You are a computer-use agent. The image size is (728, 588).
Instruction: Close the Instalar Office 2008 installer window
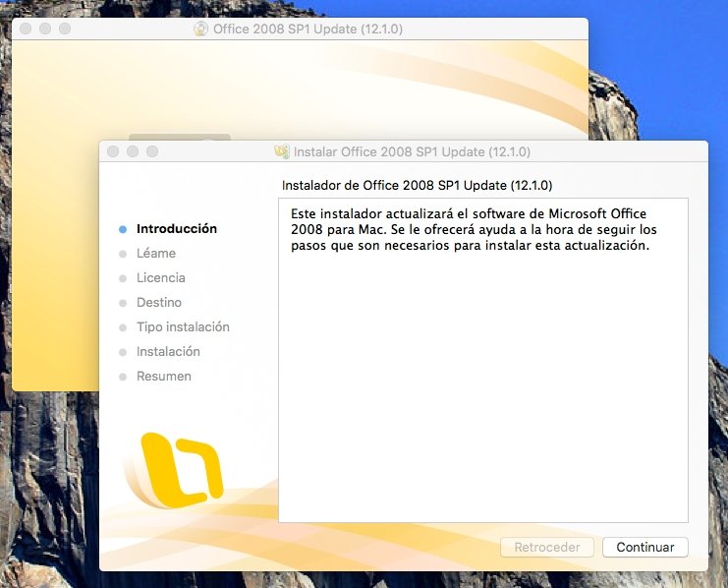(x=113, y=151)
